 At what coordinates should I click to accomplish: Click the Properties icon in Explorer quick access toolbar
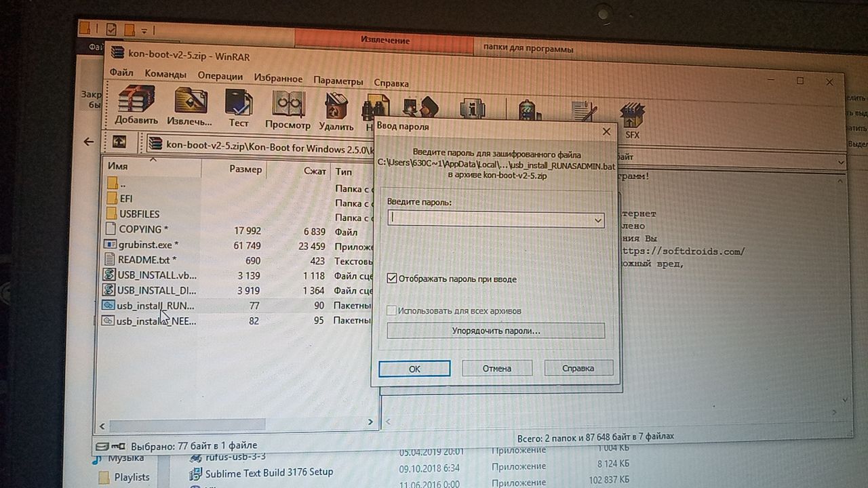point(111,29)
